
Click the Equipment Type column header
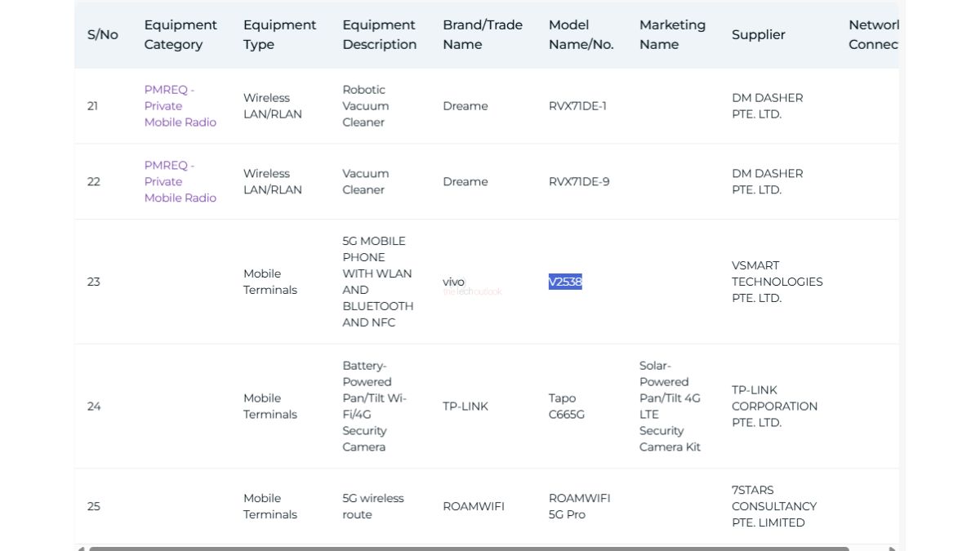pyautogui.click(x=279, y=34)
